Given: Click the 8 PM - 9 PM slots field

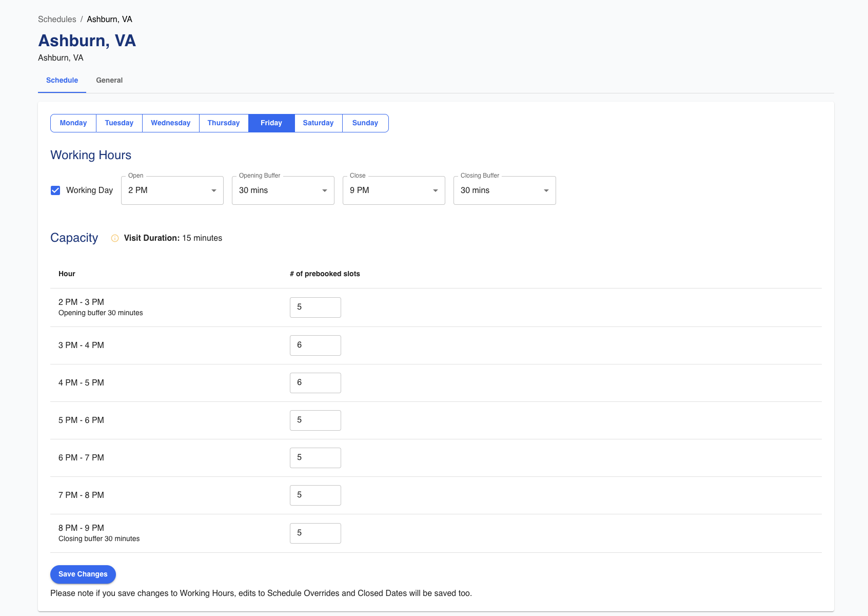Looking at the screenshot, I should point(315,533).
